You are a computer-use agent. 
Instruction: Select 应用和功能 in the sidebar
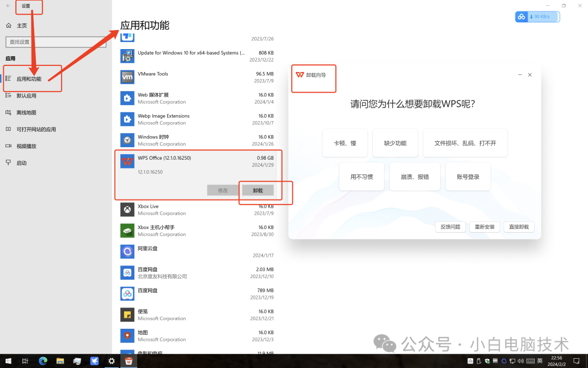(x=29, y=79)
